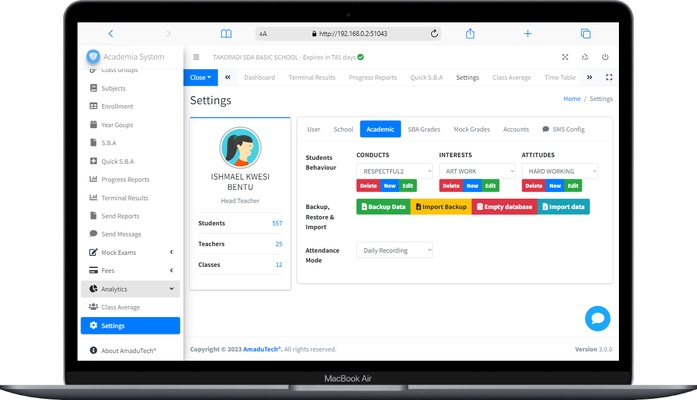Image resolution: width=697 pixels, height=400 pixels.
Task: Open the chat bubble floating button
Action: [x=597, y=318]
